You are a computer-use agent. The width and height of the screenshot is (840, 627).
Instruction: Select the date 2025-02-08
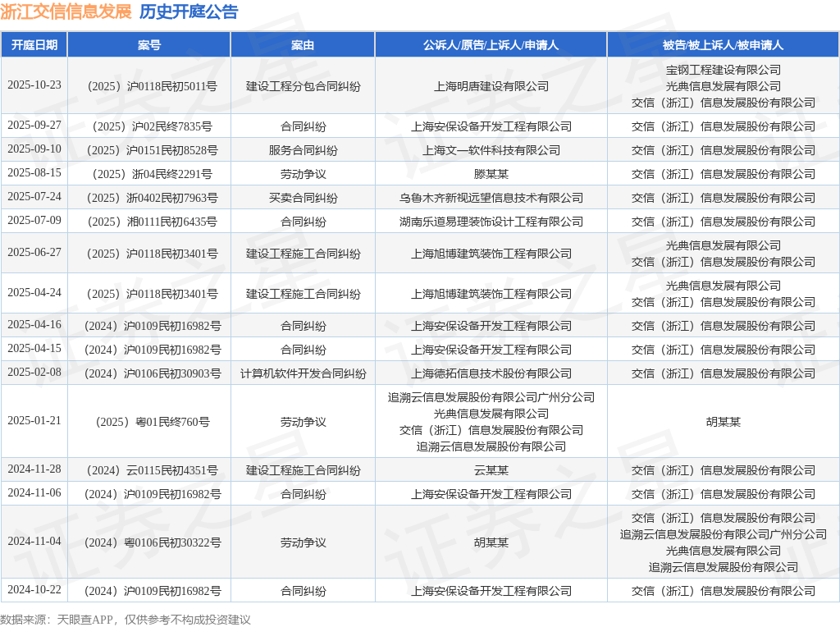[34, 372]
